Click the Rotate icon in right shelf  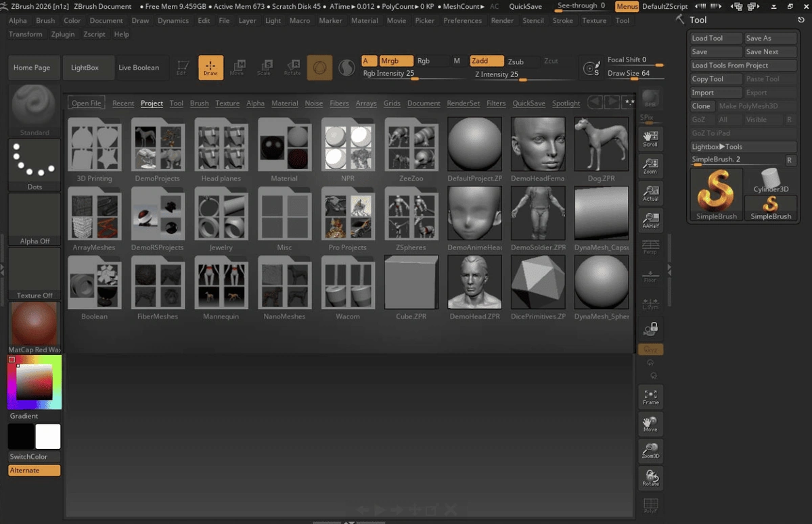pos(650,478)
